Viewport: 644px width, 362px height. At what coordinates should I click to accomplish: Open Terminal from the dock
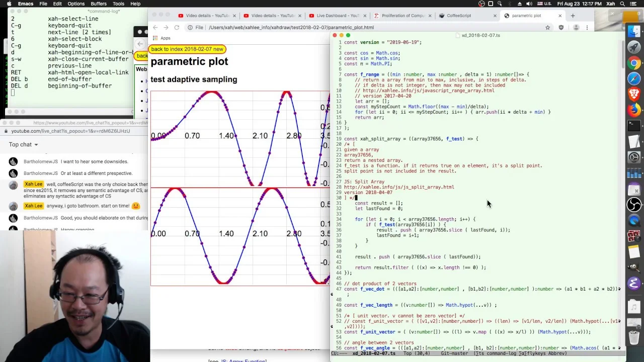tap(634, 125)
